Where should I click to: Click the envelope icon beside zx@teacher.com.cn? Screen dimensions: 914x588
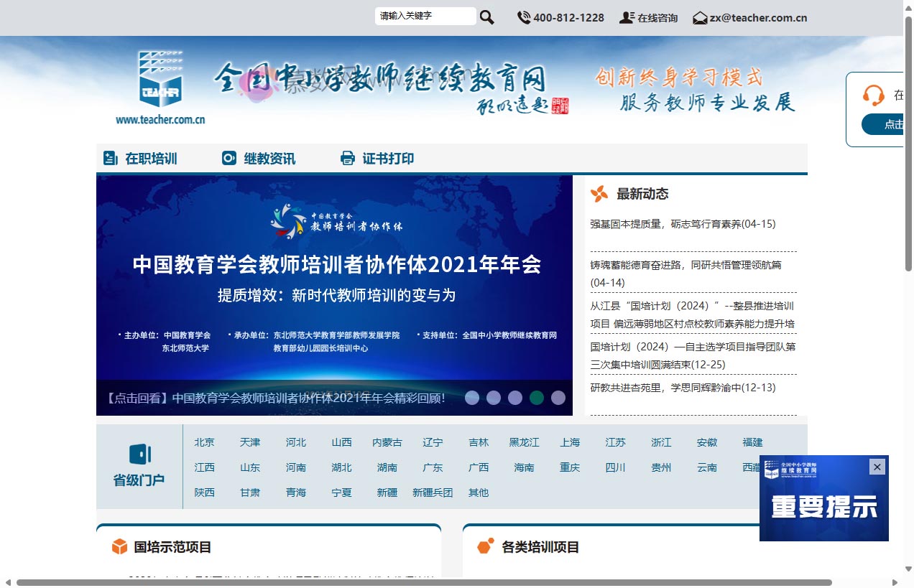click(x=699, y=17)
